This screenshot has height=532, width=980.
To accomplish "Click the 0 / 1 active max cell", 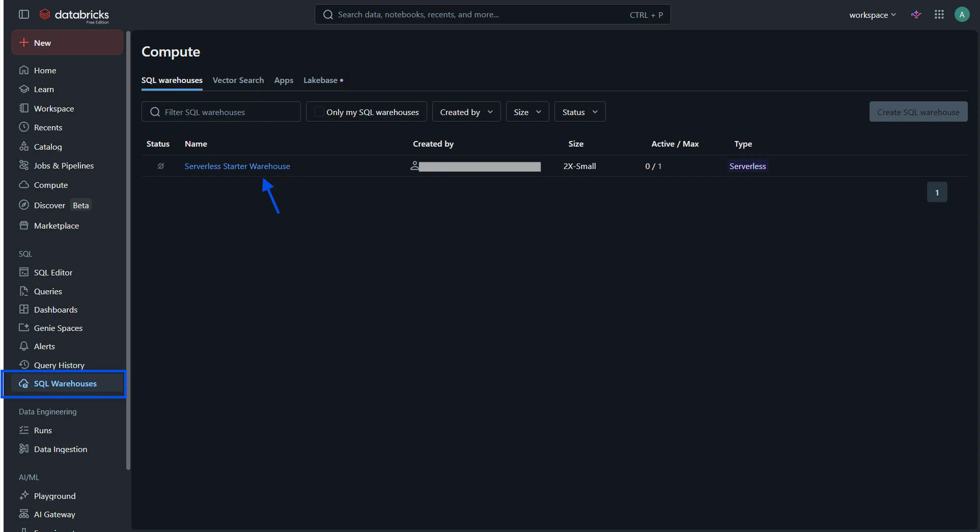I will 653,166.
